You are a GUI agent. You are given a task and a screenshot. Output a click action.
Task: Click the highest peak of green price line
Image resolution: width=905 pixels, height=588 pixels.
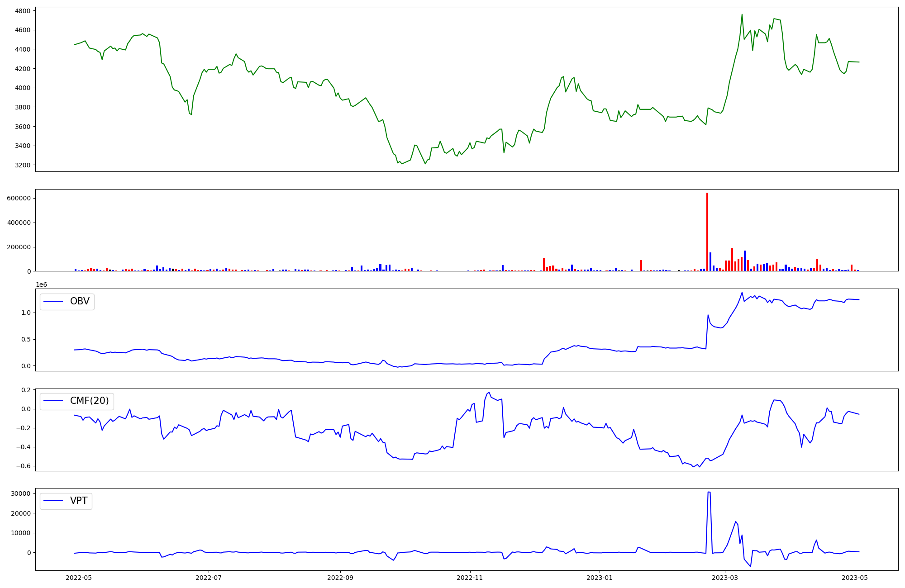click(742, 14)
